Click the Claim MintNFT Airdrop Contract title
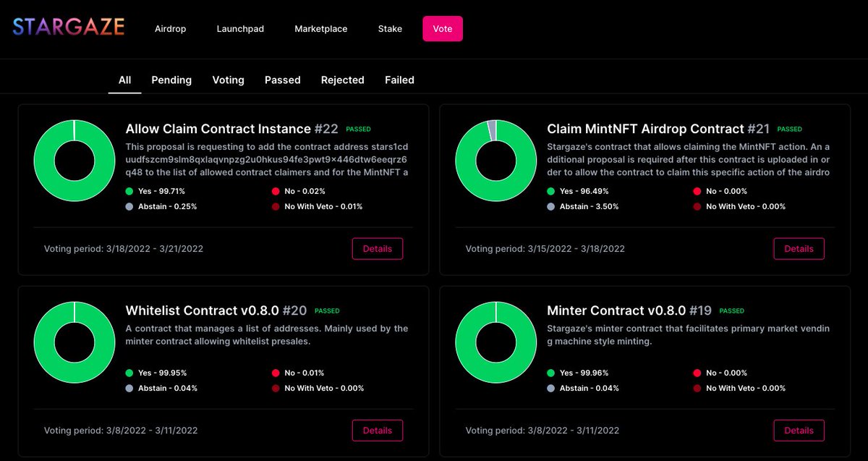This screenshot has width=868, height=461. pos(646,129)
